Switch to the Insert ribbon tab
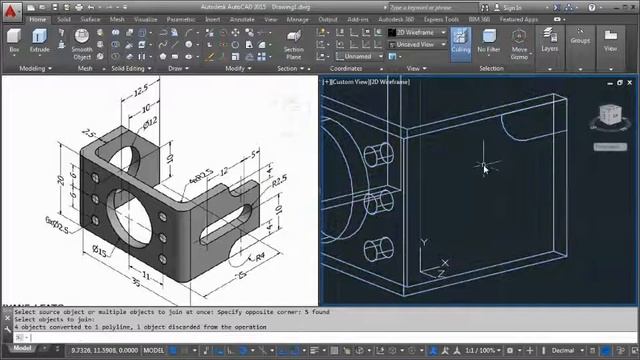 click(213, 19)
